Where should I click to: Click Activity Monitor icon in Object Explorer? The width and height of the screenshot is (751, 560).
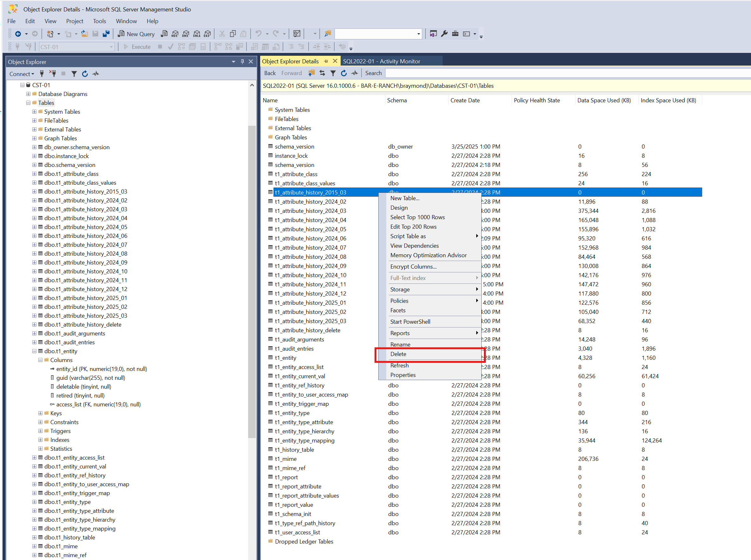[96, 73]
